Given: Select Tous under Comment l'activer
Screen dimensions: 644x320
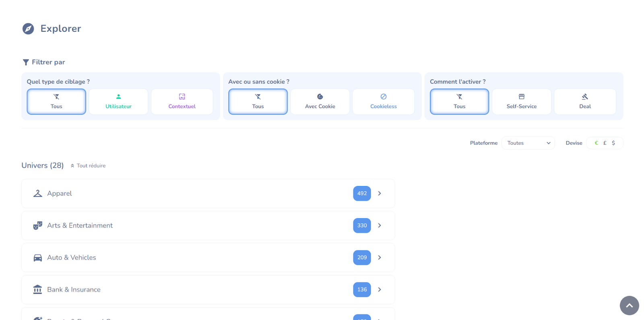Looking at the screenshot, I should pyautogui.click(x=459, y=101).
